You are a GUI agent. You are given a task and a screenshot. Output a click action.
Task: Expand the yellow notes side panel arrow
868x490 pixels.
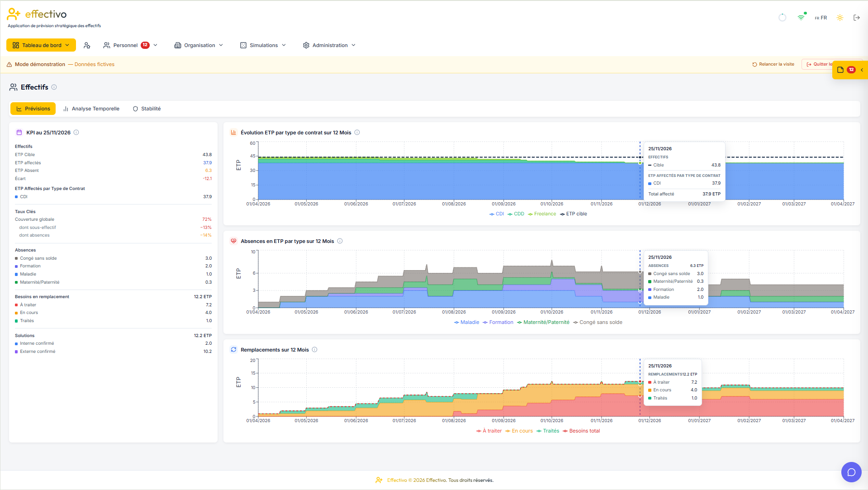point(862,70)
